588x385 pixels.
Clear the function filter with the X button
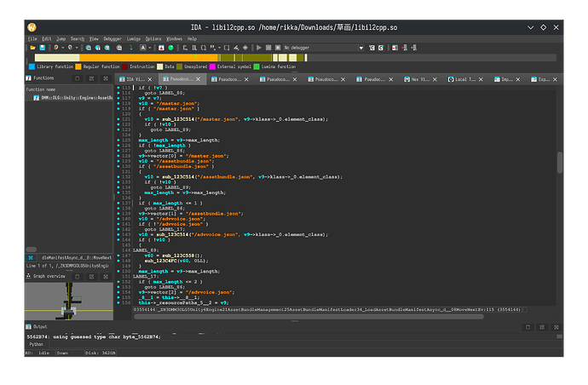[x=31, y=257]
